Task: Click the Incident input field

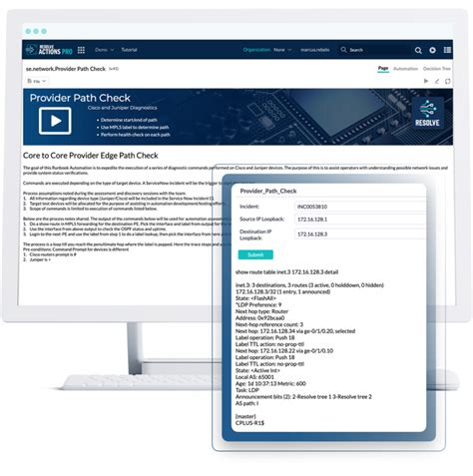Action: [360, 207]
